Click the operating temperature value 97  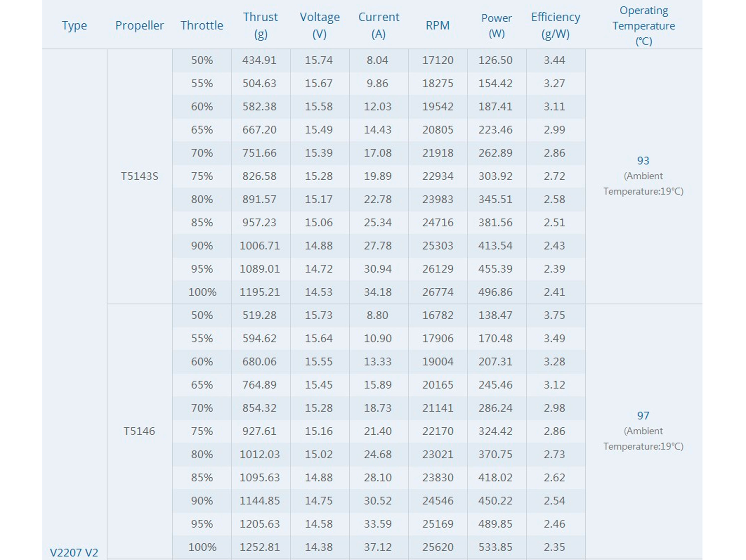[643, 416]
